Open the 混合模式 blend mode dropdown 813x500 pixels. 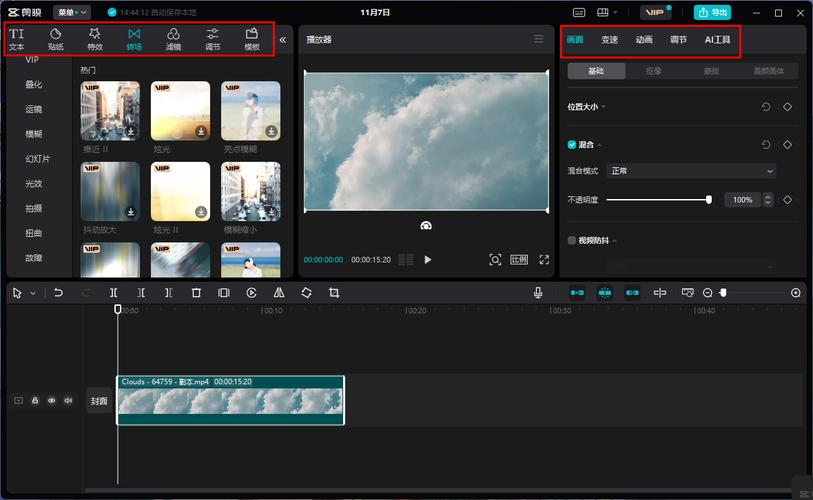[692, 171]
